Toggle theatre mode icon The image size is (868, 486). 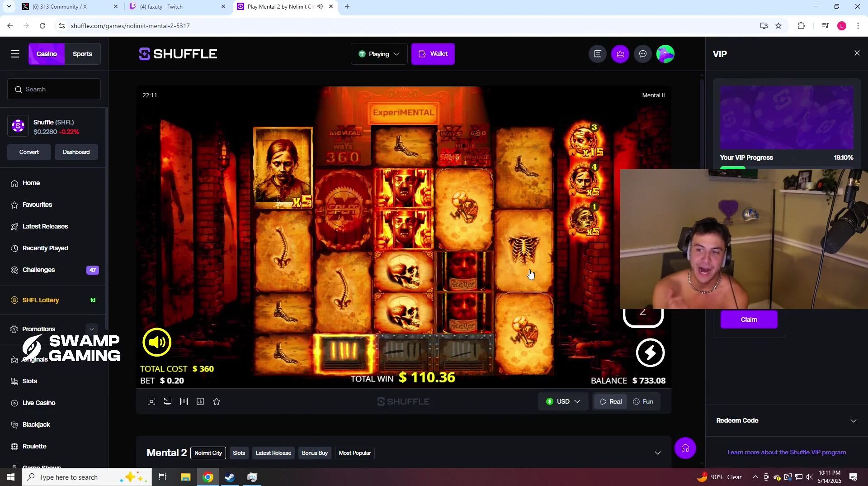tap(184, 401)
